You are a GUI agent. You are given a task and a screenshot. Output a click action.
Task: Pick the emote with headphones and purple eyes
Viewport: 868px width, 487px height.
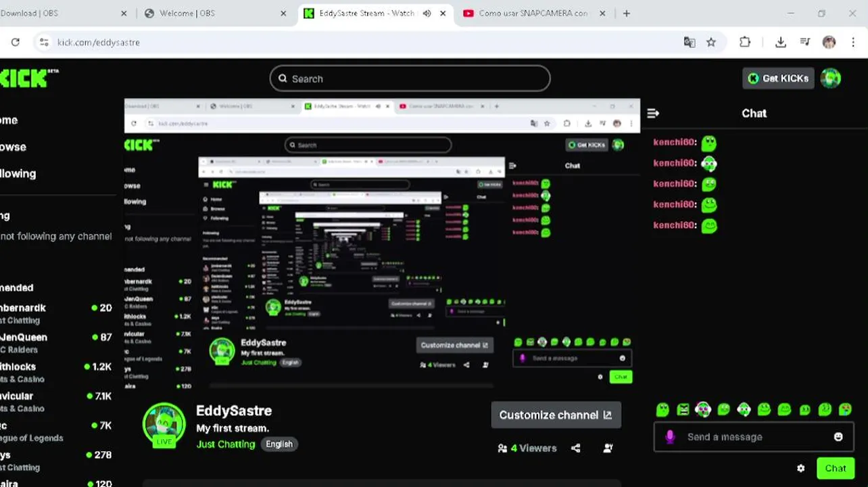pos(703,409)
